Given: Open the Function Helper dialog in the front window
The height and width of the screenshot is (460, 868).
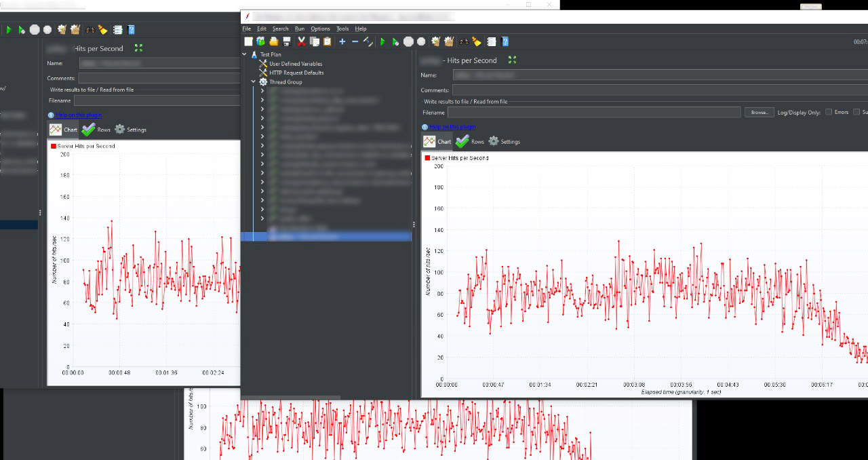Looking at the screenshot, I should pyautogui.click(x=492, y=41).
